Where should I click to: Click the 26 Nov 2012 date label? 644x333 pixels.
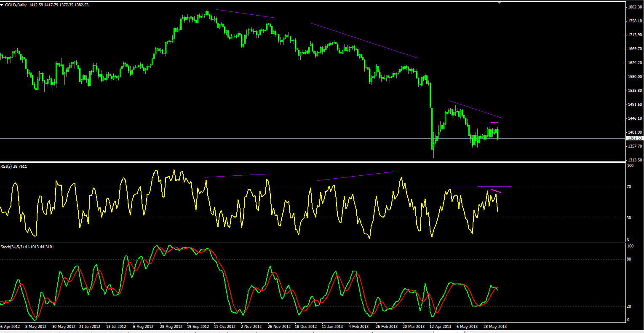[279, 327]
